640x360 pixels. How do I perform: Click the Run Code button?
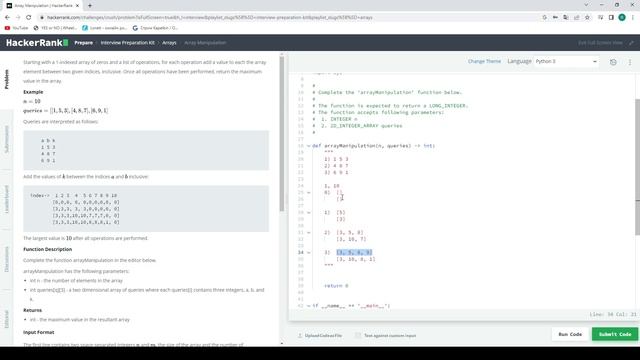click(x=570, y=334)
